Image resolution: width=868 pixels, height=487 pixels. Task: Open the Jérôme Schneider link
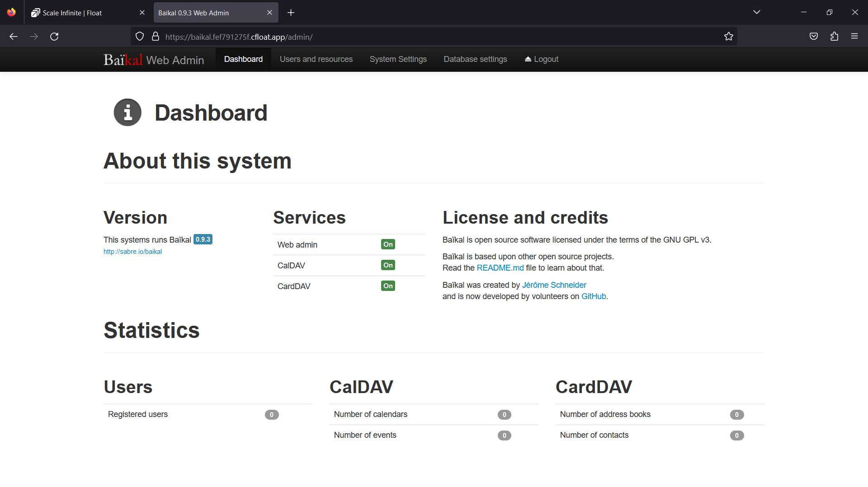[554, 285]
